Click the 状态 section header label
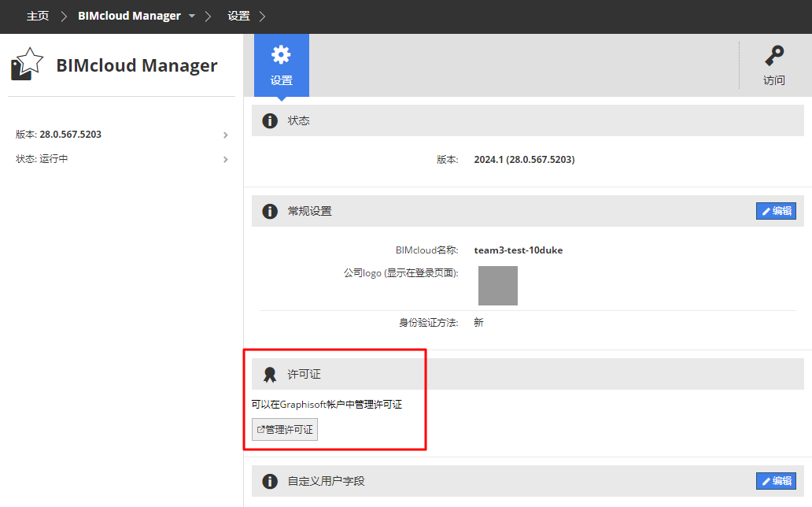 click(299, 120)
